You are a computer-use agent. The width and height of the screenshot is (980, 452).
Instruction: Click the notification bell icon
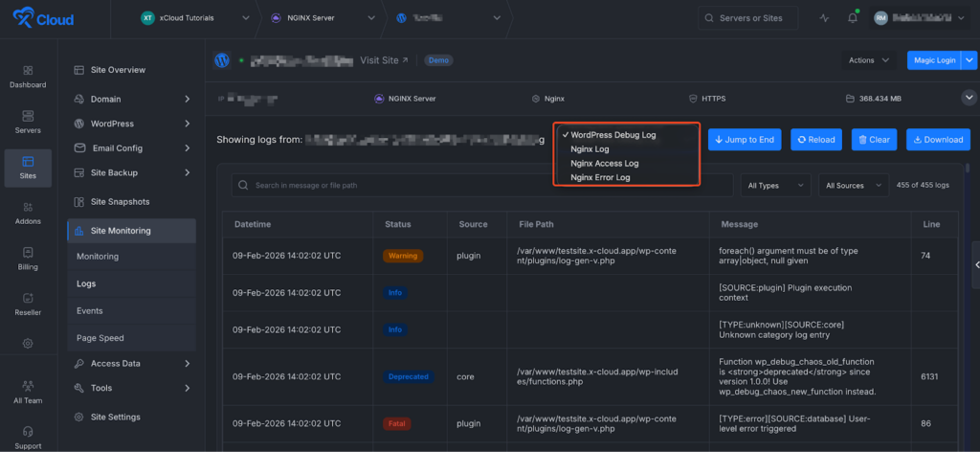click(852, 18)
